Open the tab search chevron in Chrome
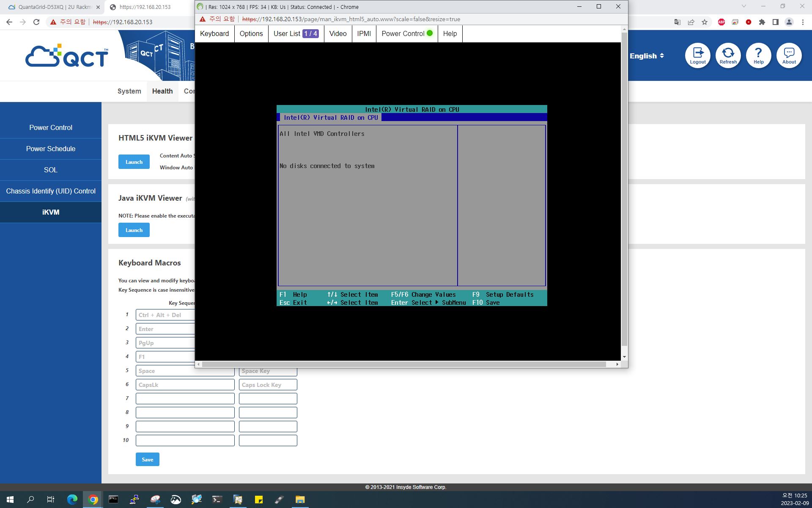This screenshot has height=508, width=812. (x=744, y=6)
